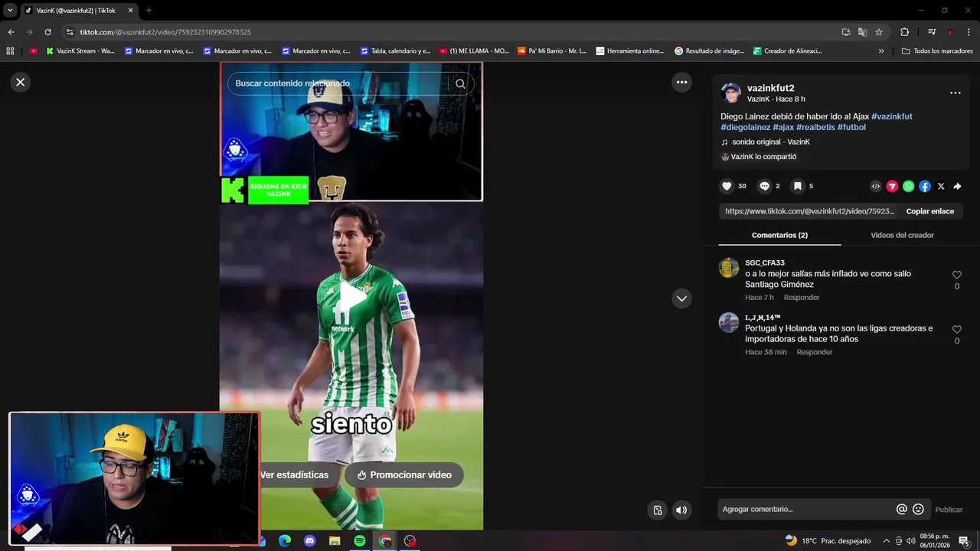The width and height of the screenshot is (980, 551).
Task: Open #diegolainez hashtag
Action: (x=745, y=127)
